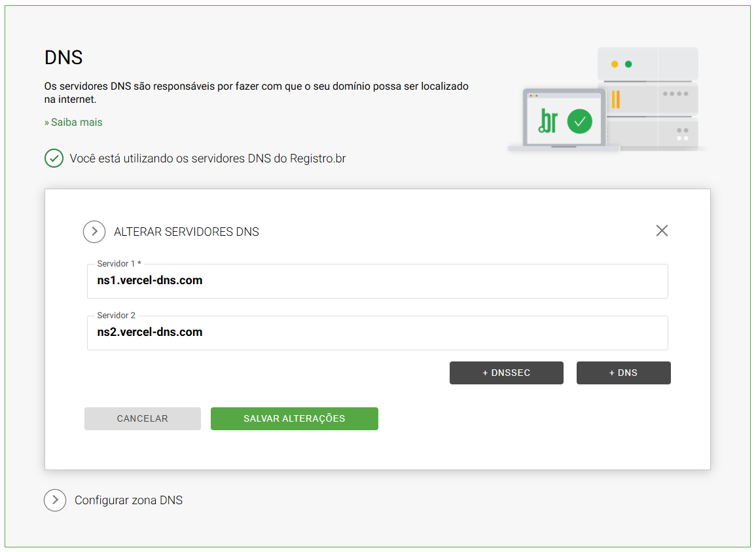Click green check circle on laptop illustration
Image resolution: width=756 pixels, height=552 pixels.
point(579,121)
